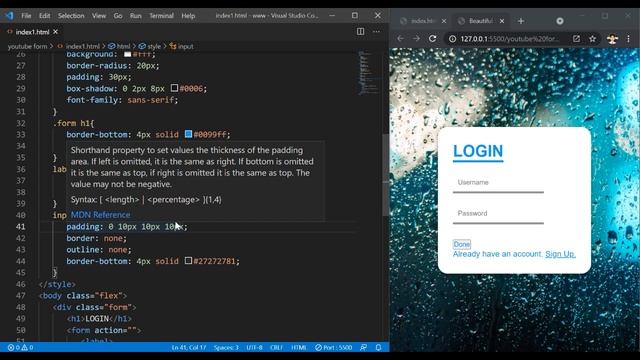Open the File menu

click(x=26, y=16)
